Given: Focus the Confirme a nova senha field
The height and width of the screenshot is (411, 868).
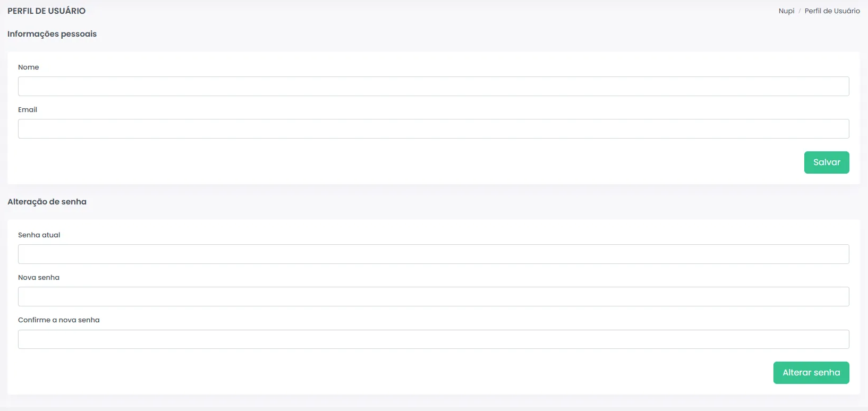Looking at the screenshot, I should [x=433, y=339].
